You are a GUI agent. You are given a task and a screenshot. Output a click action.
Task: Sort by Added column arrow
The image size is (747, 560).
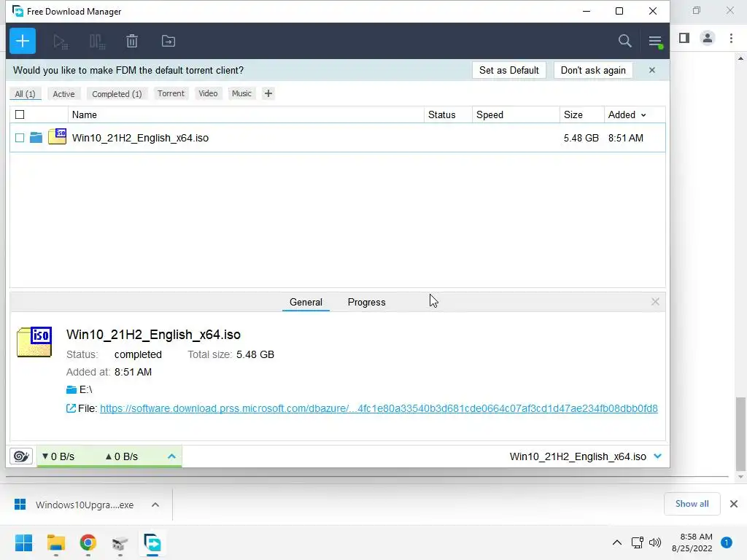coord(643,114)
